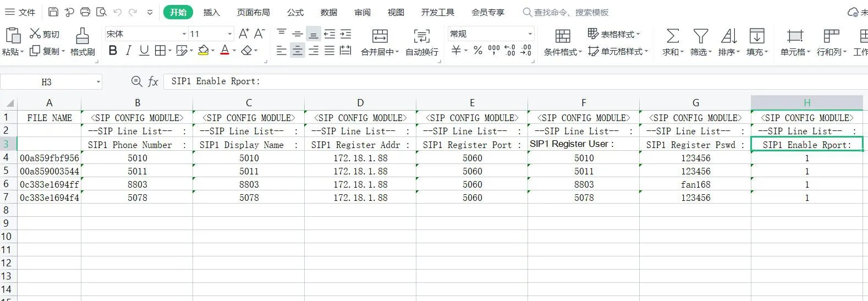
Task: Select column D header
Action: 360,103
